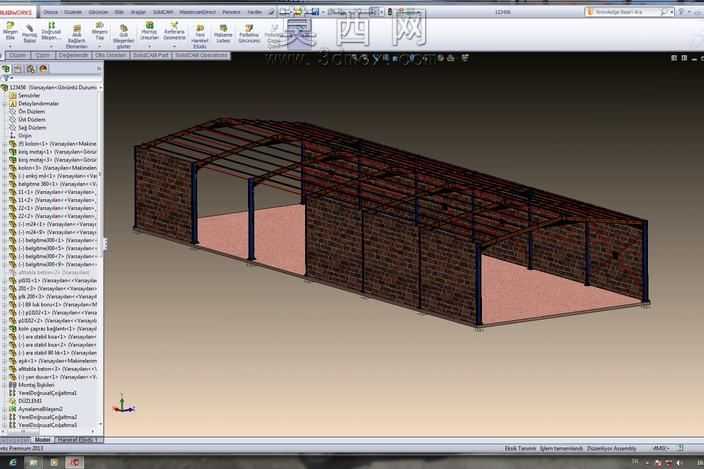Open the ConfigurationManager tab icon
Image resolution: width=704 pixels, height=469 pixels.
[x=31, y=69]
